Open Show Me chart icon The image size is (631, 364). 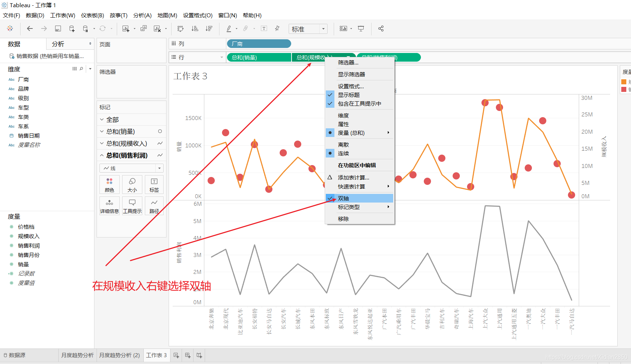pyautogui.click(x=343, y=28)
